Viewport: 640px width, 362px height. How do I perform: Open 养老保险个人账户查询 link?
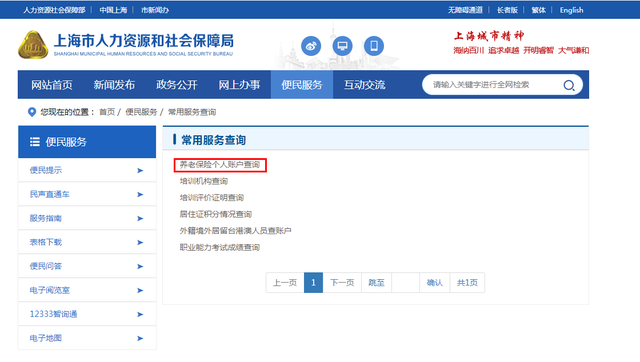coord(220,164)
